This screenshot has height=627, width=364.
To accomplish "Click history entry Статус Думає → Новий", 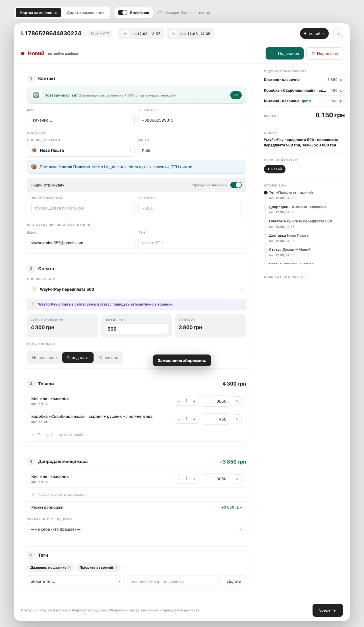I will [x=290, y=250].
